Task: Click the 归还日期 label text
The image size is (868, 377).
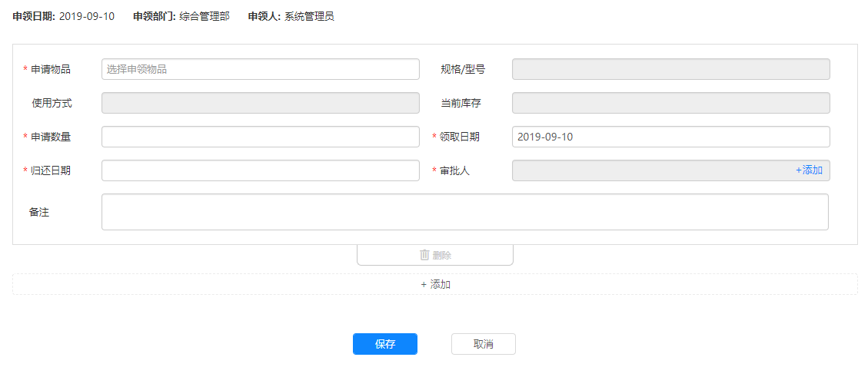Action: [51, 170]
